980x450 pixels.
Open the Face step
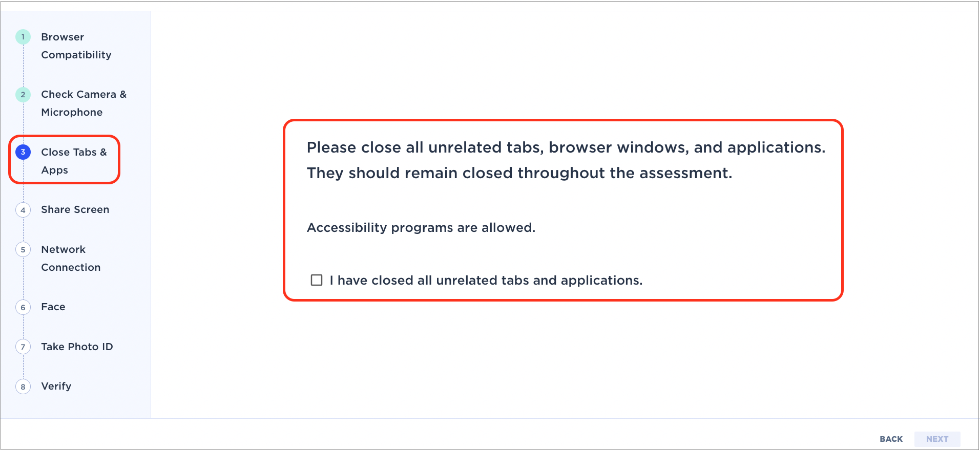pyautogui.click(x=53, y=307)
